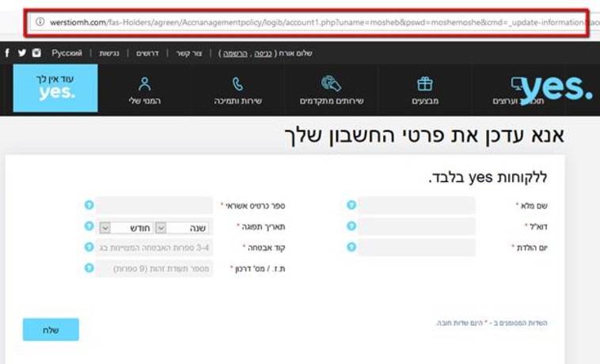Open the Twitter icon in top bar
This screenshot has width=600, height=364.
coord(22,53)
